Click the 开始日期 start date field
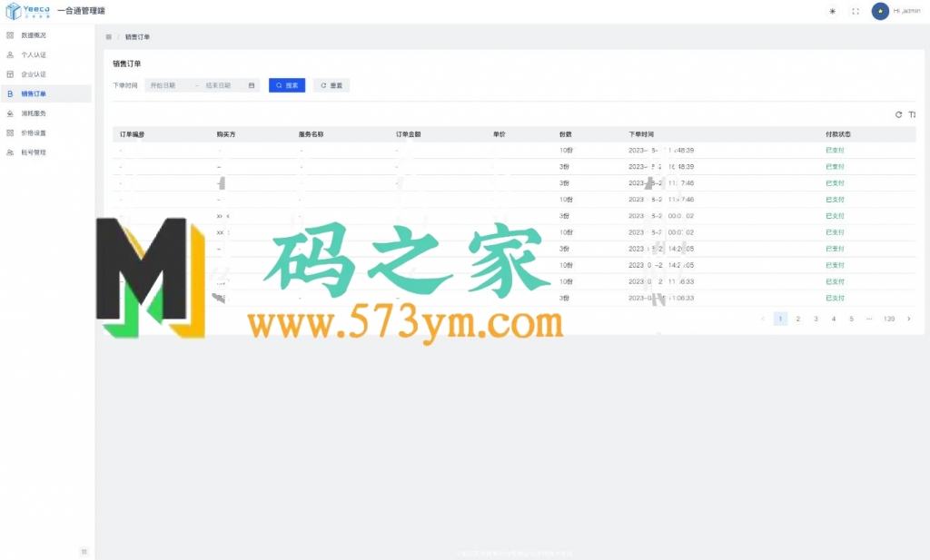Screen dimensions: 930x560 pos(163,85)
